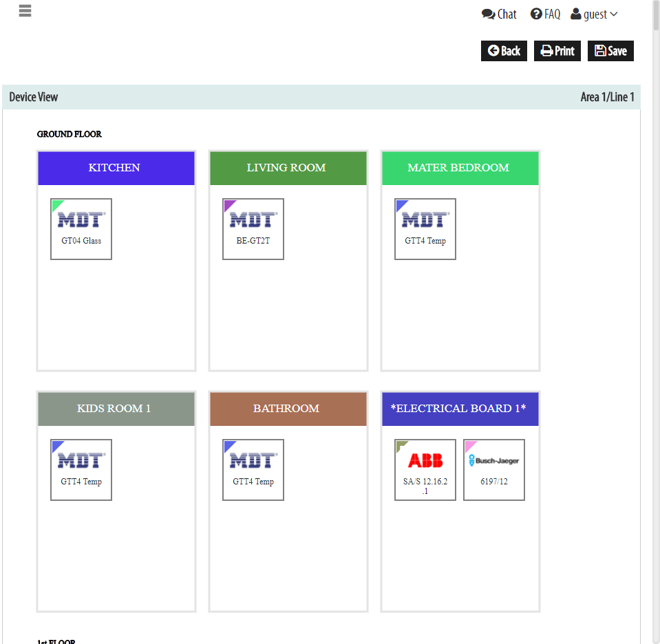Click the Back button
This screenshot has width=660, height=644.
coord(504,51)
